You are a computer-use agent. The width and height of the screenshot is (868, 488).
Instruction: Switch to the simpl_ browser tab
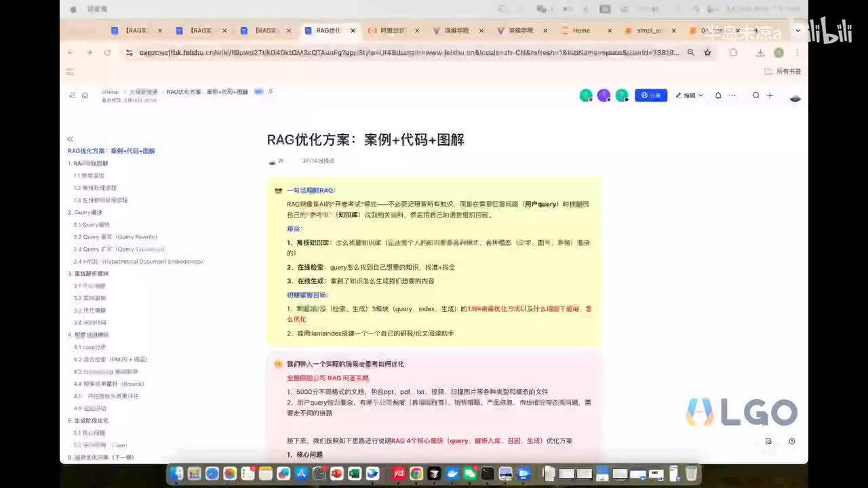pyautogui.click(x=650, y=30)
